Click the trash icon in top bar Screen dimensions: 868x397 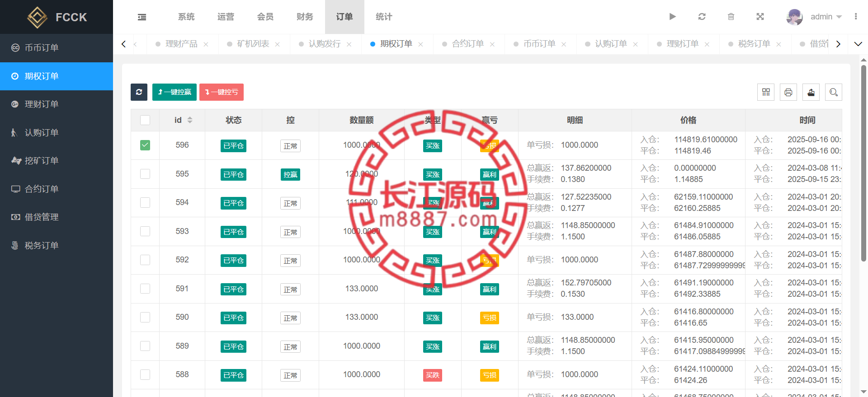click(731, 17)
